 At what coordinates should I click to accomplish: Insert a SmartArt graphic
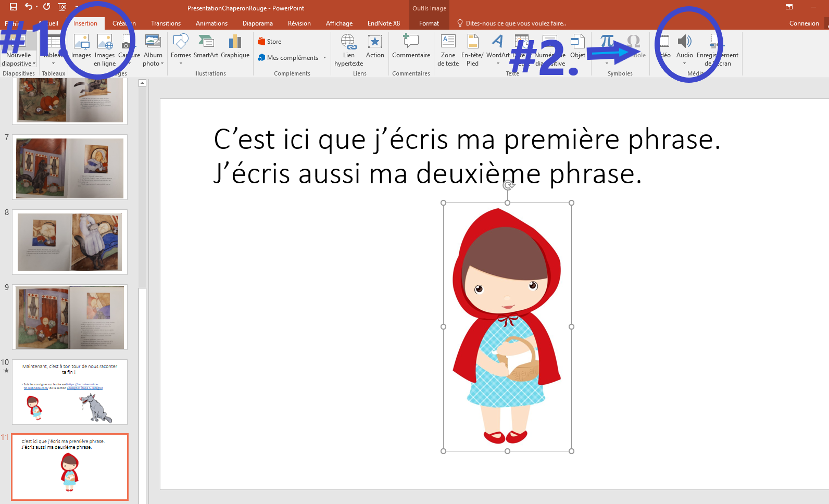tap(206, 47)
